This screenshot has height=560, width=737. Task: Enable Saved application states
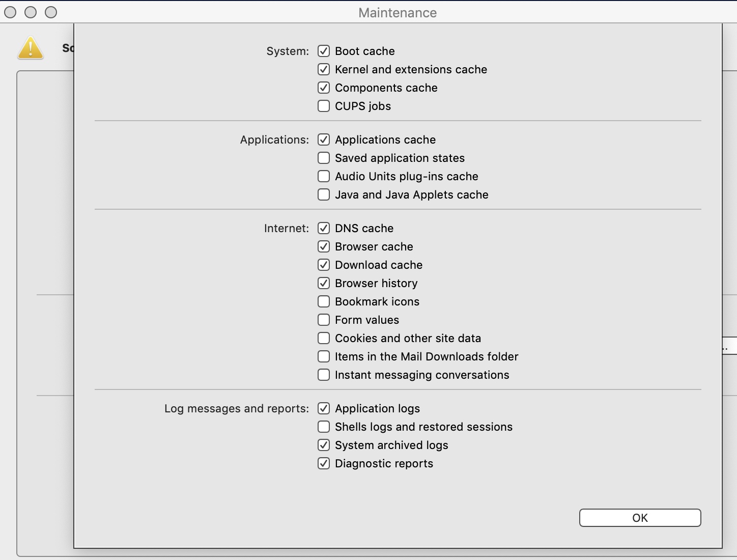click(x=324, y=158)
